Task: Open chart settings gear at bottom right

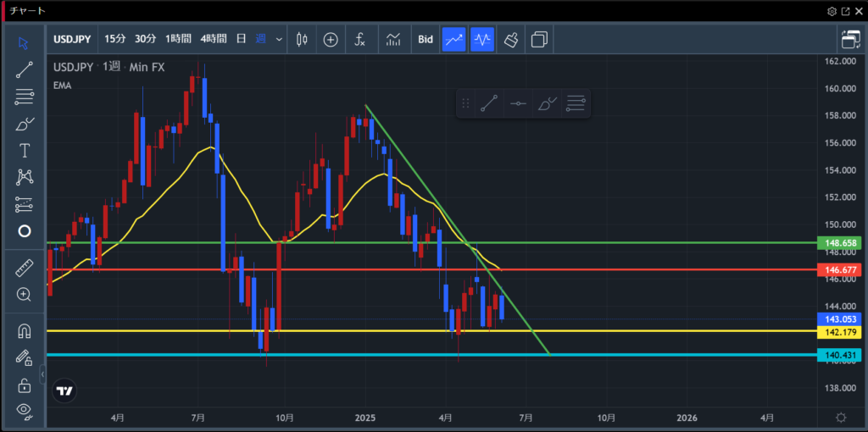Action: [841, 418]
